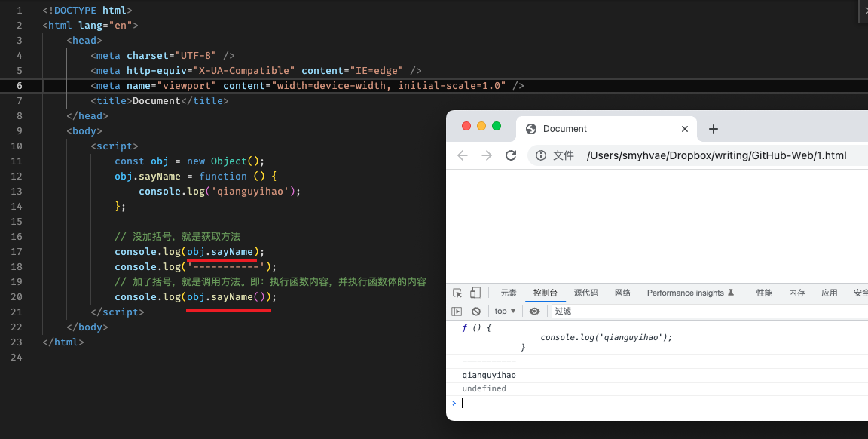Click the globe favicon on Document tab
The height and width of the screenshot is (439, 868).
pos(531,128)
